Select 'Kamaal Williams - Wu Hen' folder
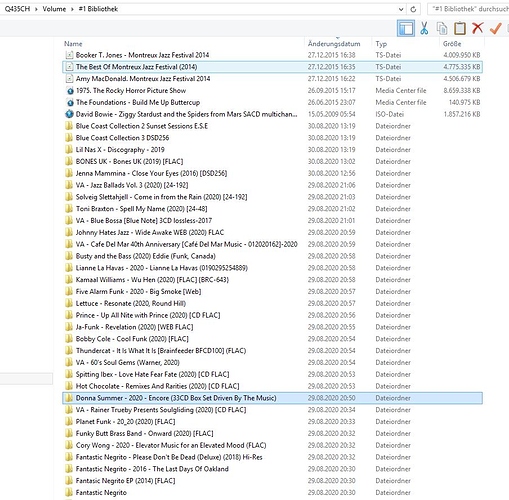Image resolution: width=509 pixels, height=500 pixels. 152,280
